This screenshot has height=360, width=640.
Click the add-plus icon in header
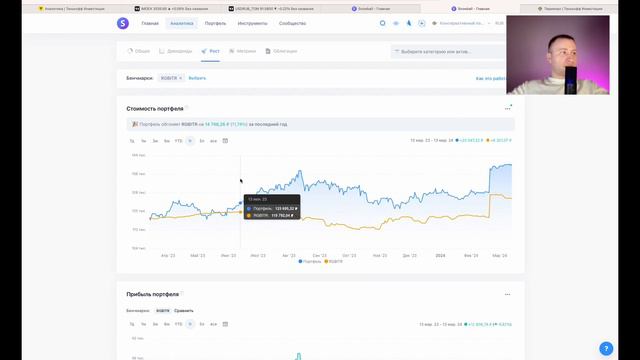(x=422, y=23)
